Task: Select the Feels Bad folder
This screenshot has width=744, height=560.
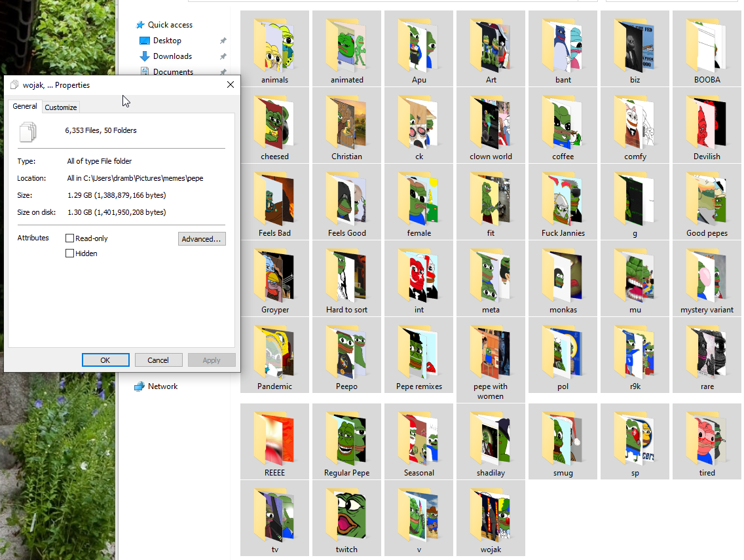Action: pos(274,202)
